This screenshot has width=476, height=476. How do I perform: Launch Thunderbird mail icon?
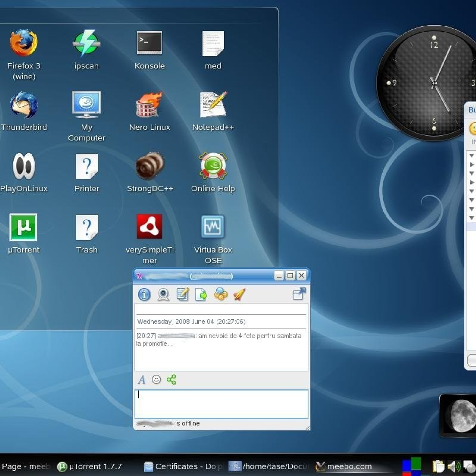[24, 105]
